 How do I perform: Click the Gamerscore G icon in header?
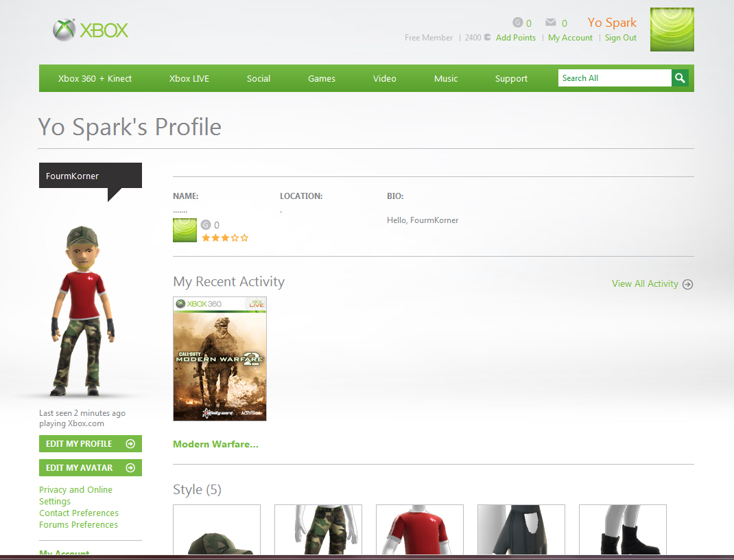(517, 22)
